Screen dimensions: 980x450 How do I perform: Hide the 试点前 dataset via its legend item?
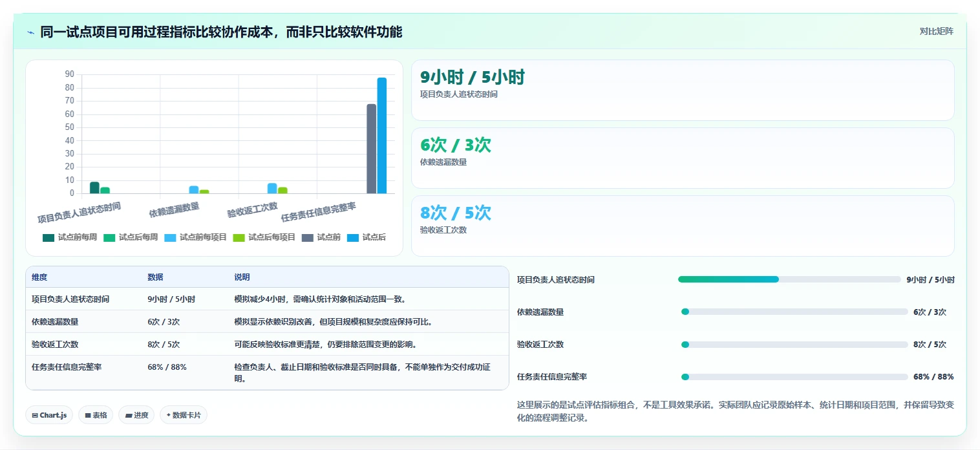pyautogui.click(x=321, y=237)
